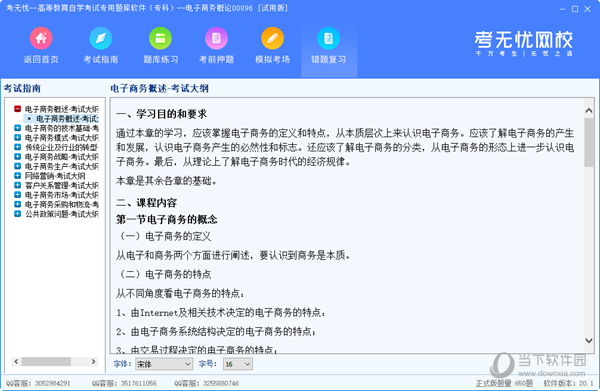This screenshot has height=391, width=600.
Task: Click the tree panel horizontal scrollbar thumb
Action: 46,361
